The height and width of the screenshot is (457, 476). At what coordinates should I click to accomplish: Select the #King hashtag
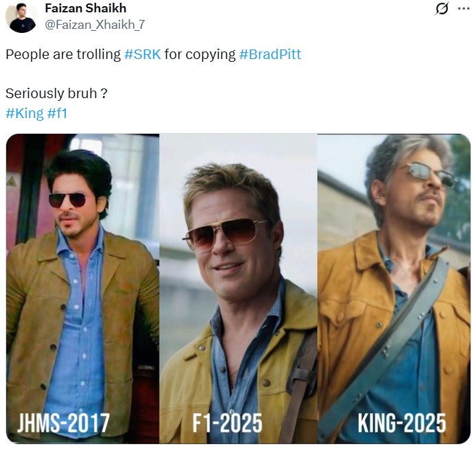point(24,113)
